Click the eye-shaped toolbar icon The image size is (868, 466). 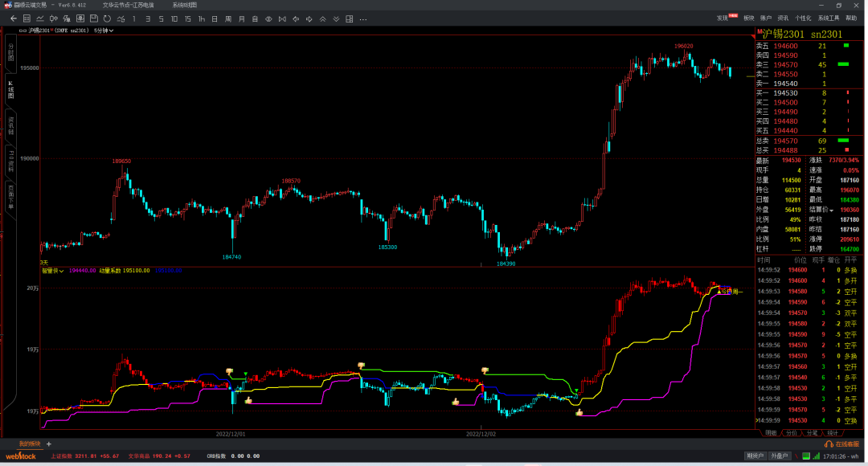[268, 18]
